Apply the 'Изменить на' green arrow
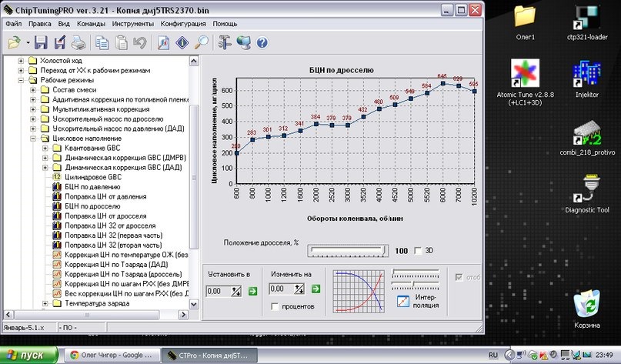 click(316, 289)
